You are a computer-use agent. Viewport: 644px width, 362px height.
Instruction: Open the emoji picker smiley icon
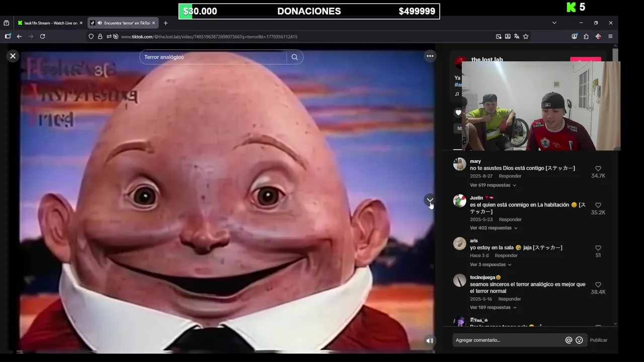(x=579, y=340)
